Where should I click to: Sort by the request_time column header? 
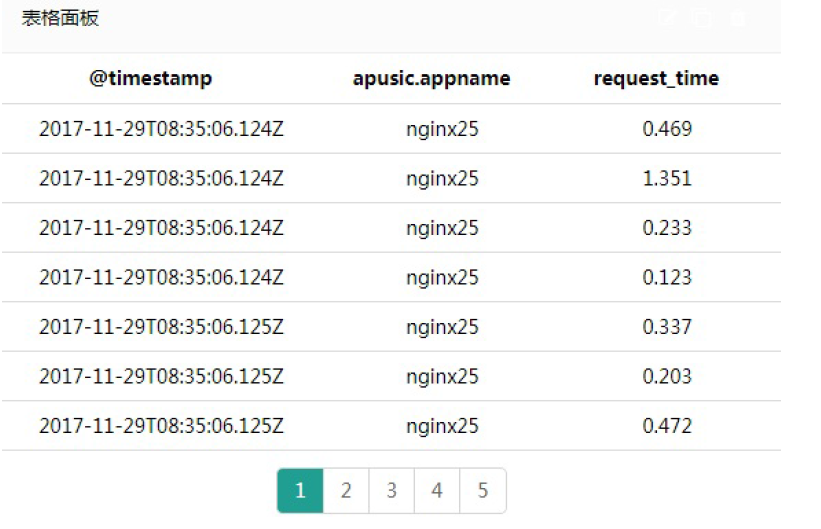pos(657,78)
